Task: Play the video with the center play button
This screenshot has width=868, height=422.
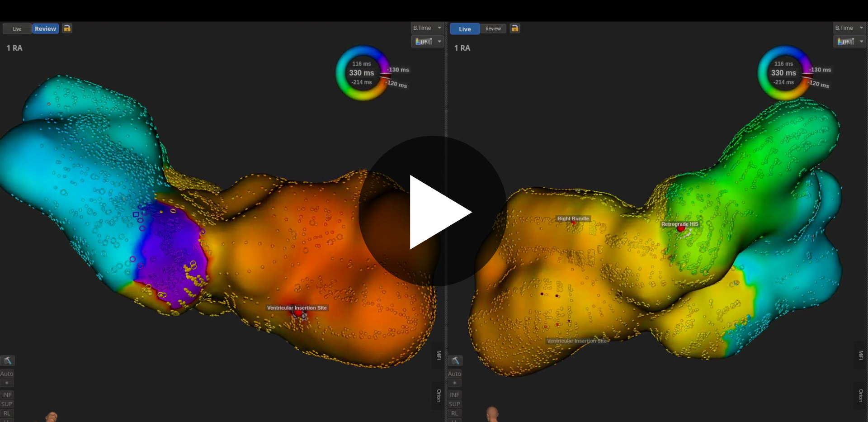Action: (x=433, y=211)
